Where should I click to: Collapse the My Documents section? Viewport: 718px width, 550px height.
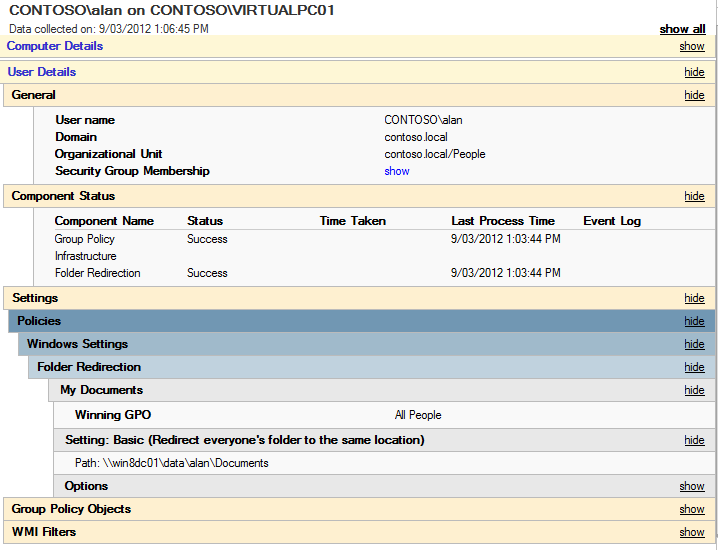(x=694, y=391)
